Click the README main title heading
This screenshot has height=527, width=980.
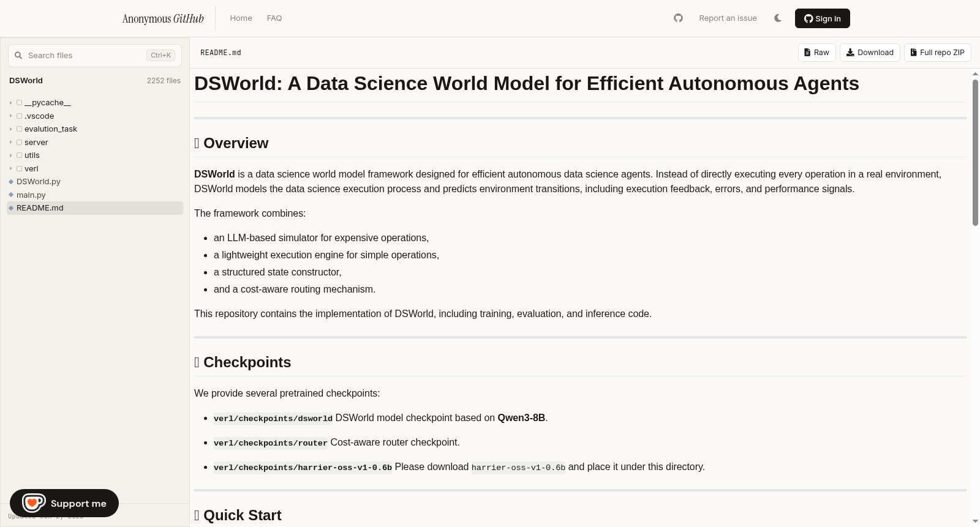527,83
